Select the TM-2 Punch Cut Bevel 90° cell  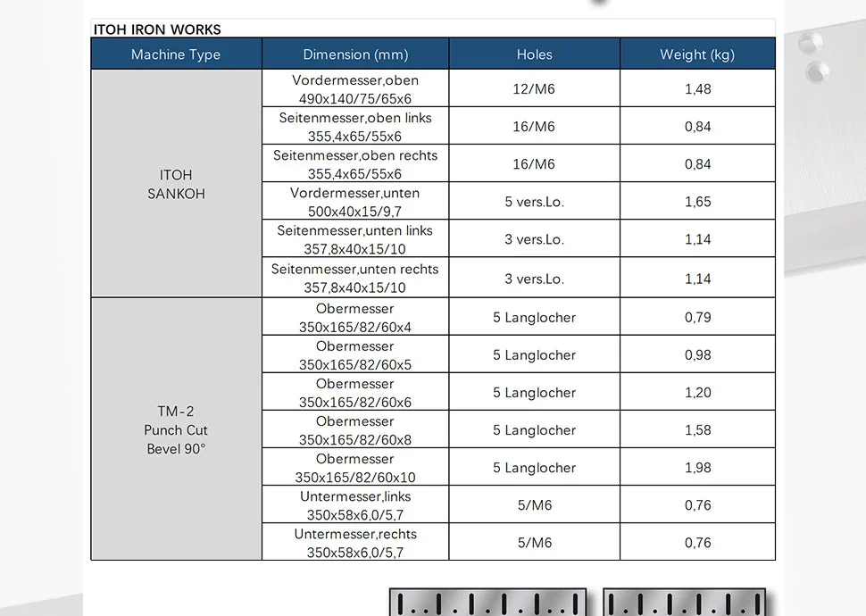(176, 429)
